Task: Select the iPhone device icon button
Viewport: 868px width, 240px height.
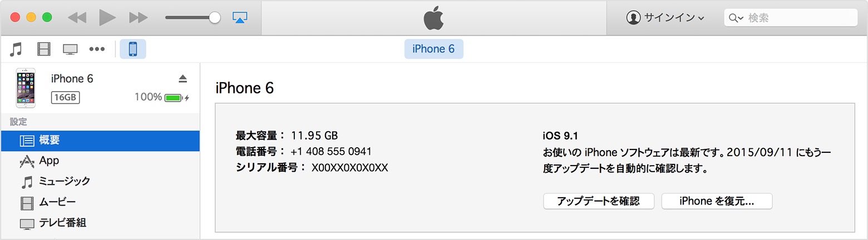Action: click(133, 49)
